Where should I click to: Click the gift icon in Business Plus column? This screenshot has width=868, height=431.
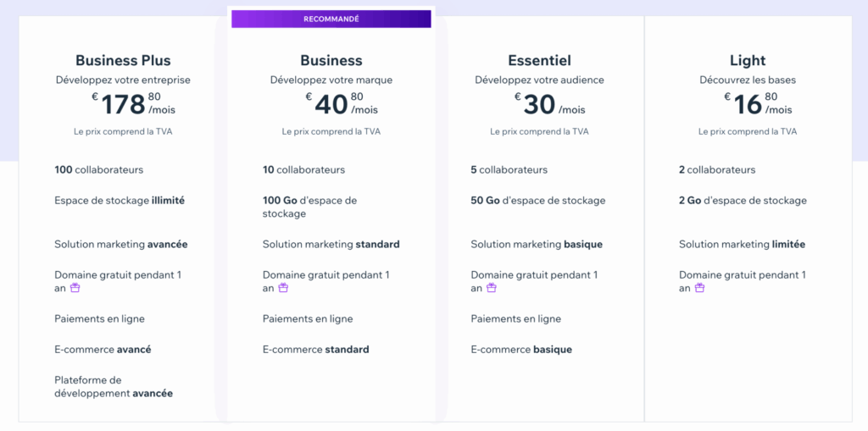coord(75,288)
